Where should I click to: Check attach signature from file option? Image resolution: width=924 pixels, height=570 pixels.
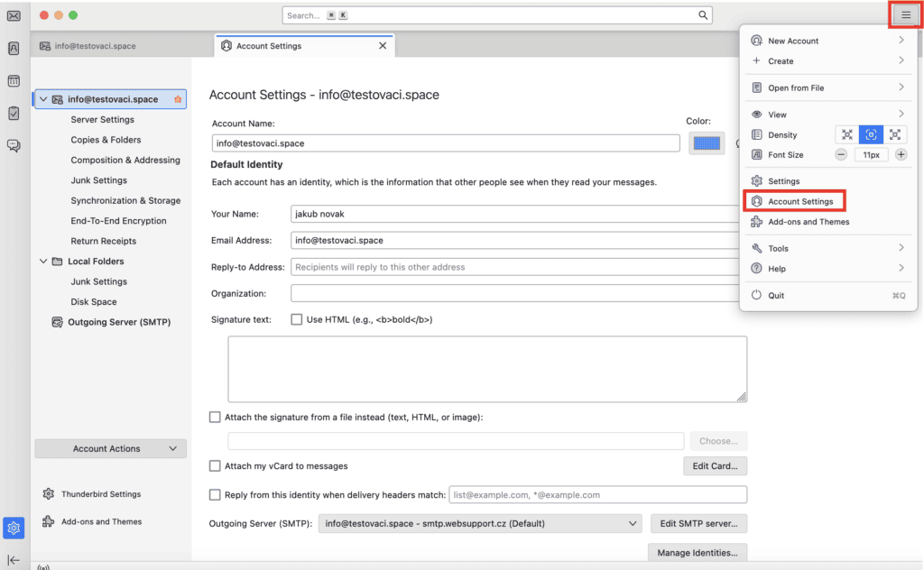[x=215, y=417]
